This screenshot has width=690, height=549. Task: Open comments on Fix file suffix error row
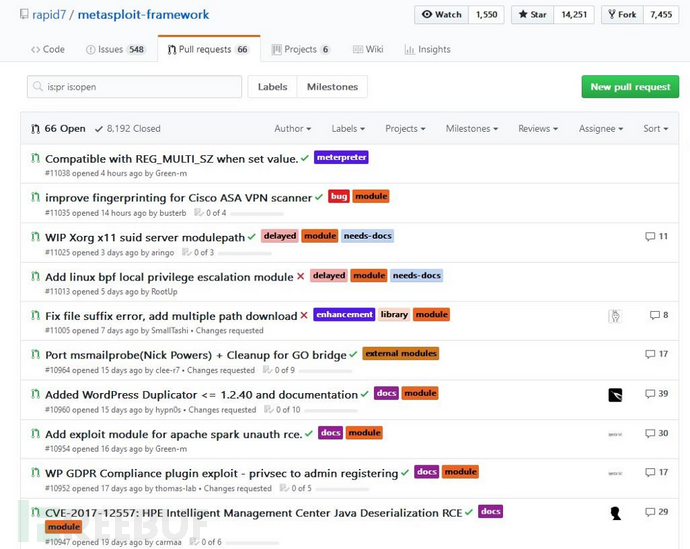[x=659, y=315]
